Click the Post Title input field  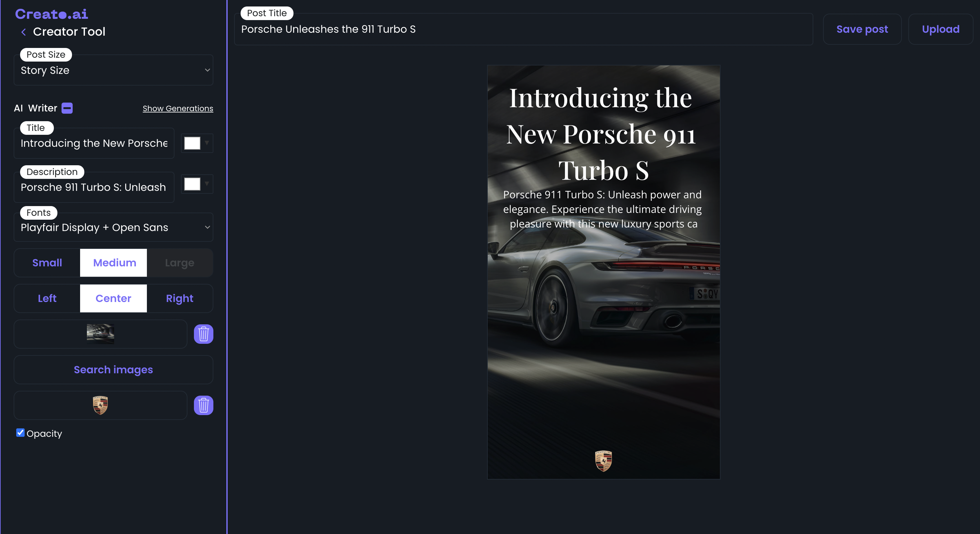tap(523, 29)
